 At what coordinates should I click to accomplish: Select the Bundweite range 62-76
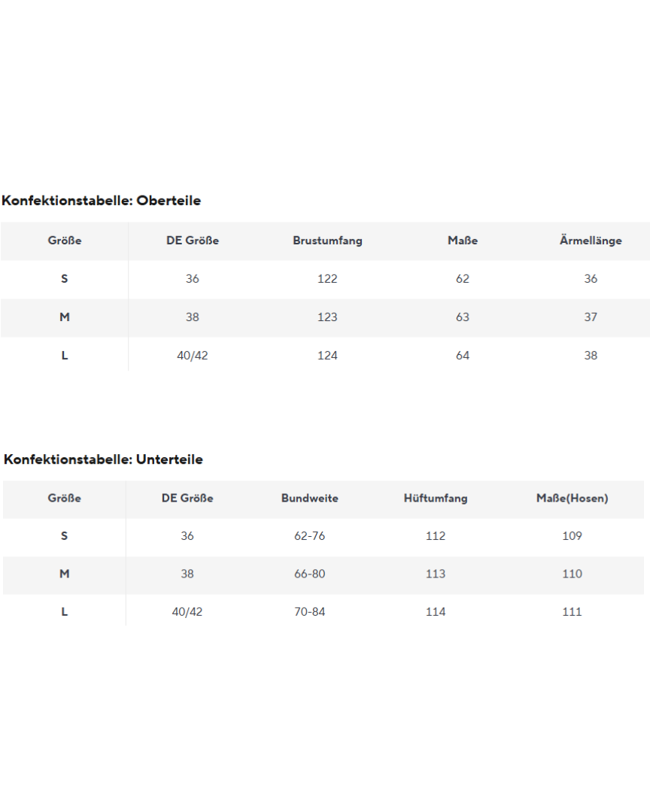point(310,536)
